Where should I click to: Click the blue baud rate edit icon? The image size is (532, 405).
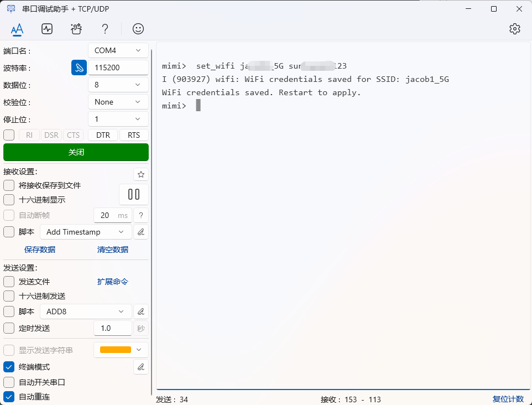[79, 67]
